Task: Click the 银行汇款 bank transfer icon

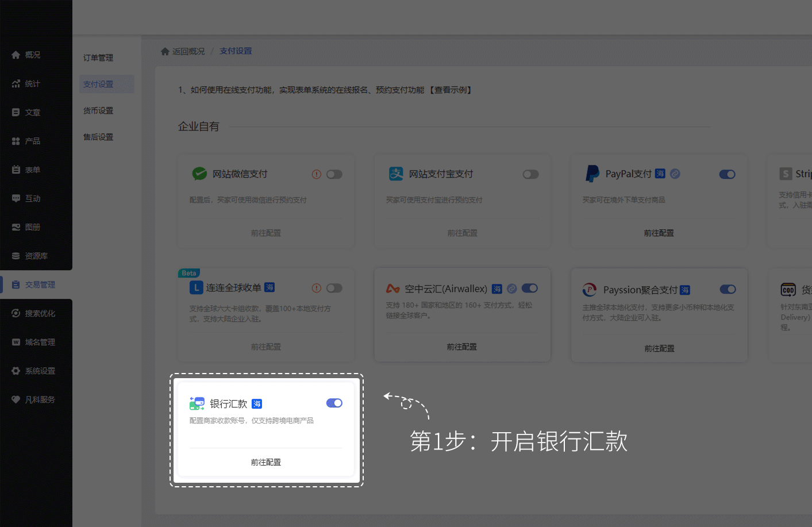Action: 197,403
